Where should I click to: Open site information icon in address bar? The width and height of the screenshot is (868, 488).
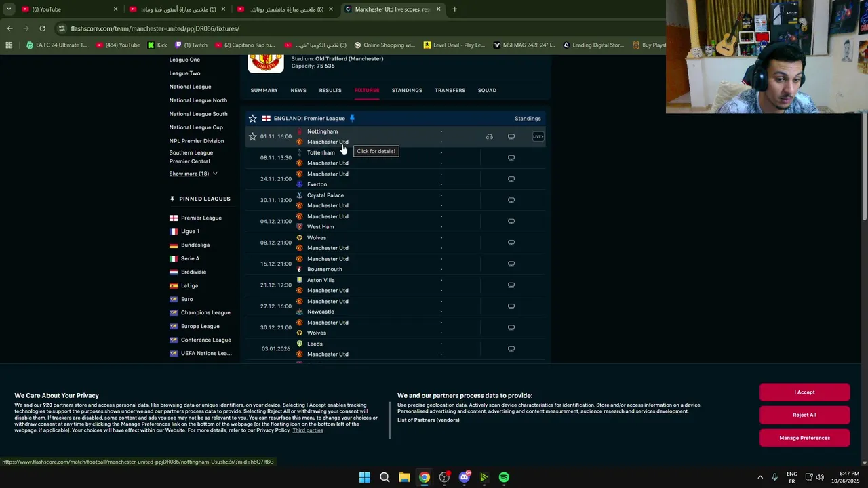(62, 28)
